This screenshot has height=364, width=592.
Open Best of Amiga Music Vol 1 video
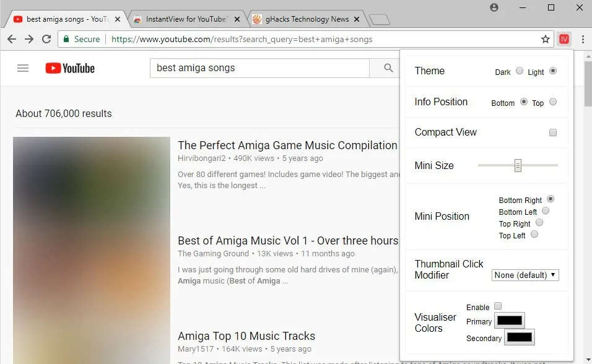[288, 241]
